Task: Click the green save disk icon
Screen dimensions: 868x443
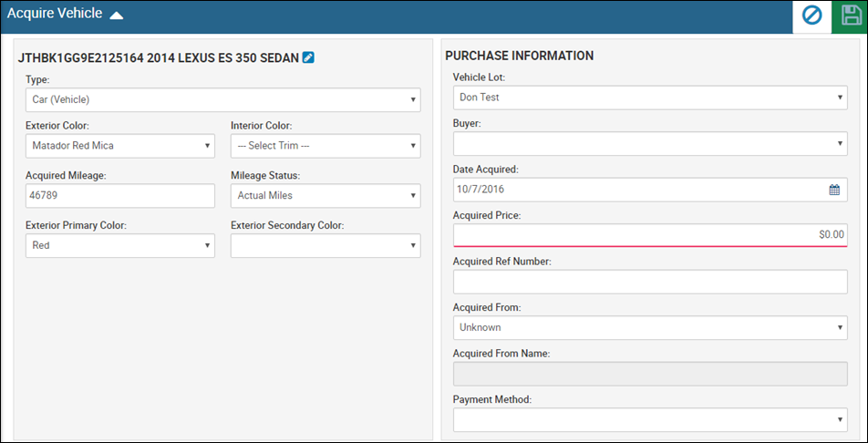Action: 850,16
